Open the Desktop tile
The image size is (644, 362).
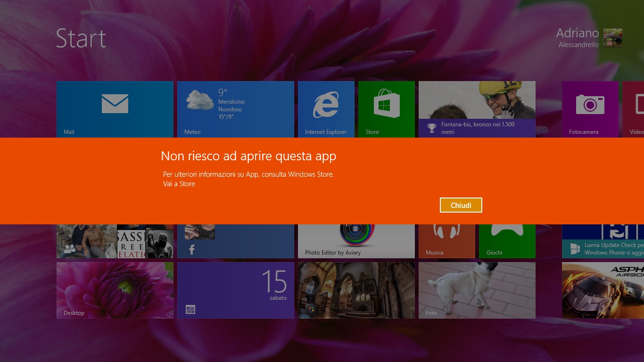tap(115, 290)
